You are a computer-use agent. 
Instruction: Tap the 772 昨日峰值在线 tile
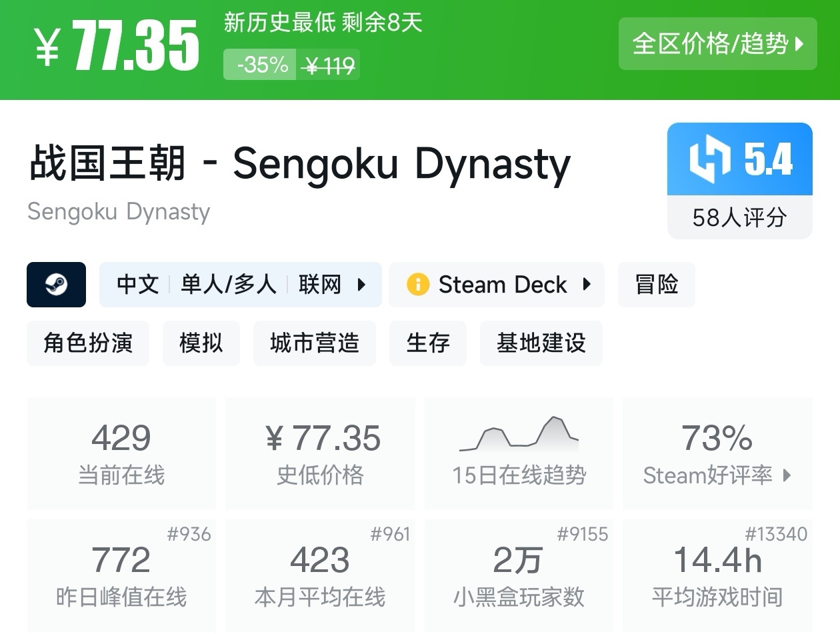(121, 575)
